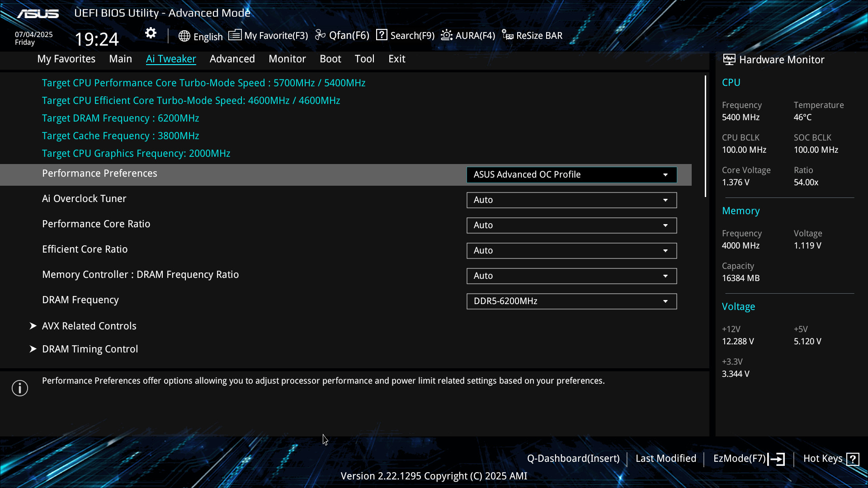Click Target DRAM Frequency : 6200MHz line

point(121,118)
